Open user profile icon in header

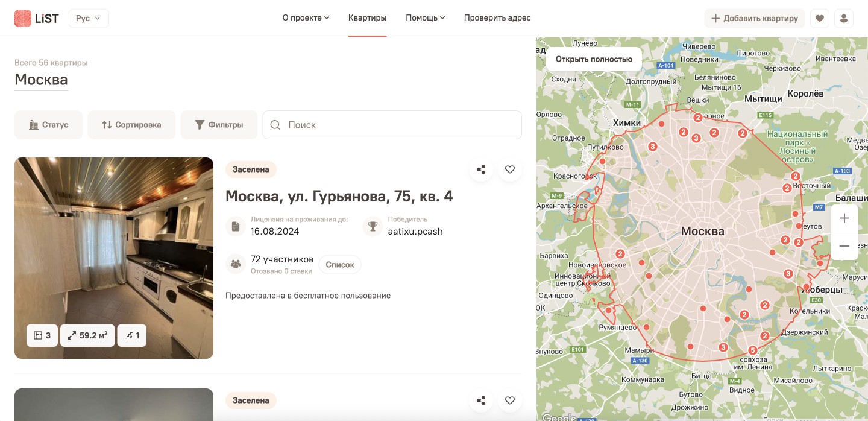coord(844,18)
